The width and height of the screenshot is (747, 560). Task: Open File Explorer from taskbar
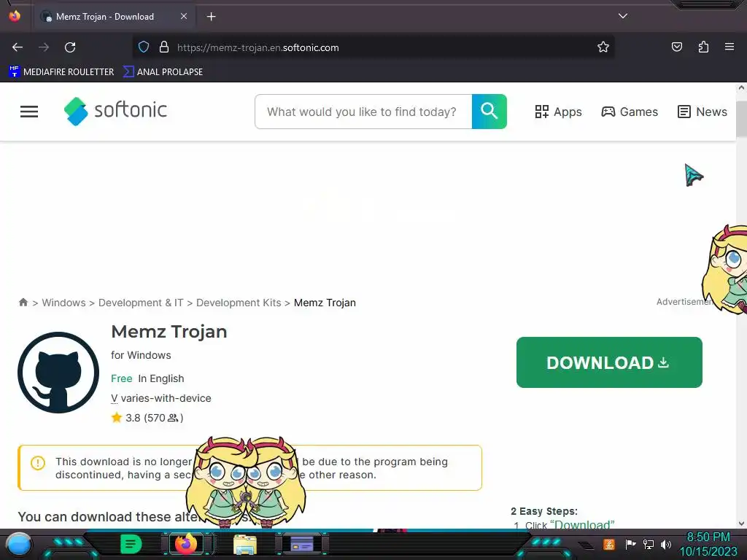tap(245, 544)
